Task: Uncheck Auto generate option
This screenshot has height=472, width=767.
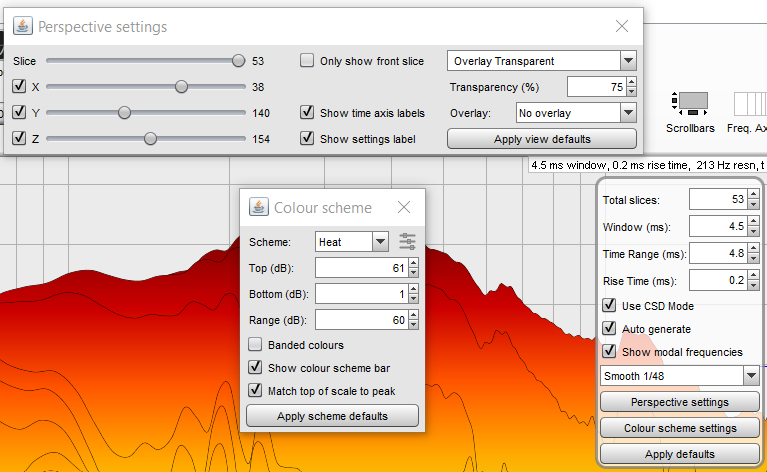Action: [609, 328]
